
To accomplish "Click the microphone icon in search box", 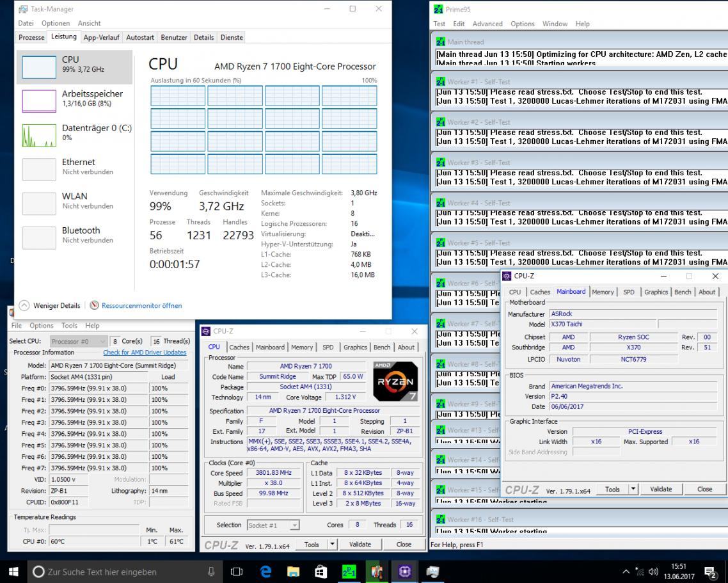I will click(x=211, y=571).
